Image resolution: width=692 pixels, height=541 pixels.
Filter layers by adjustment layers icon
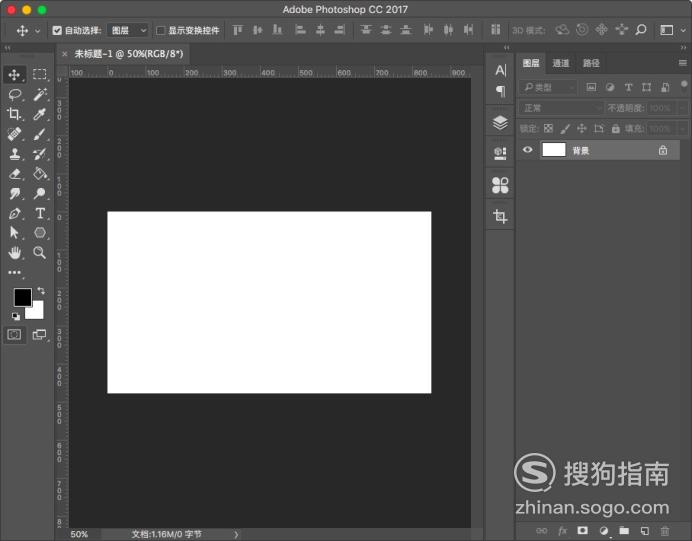610,87
